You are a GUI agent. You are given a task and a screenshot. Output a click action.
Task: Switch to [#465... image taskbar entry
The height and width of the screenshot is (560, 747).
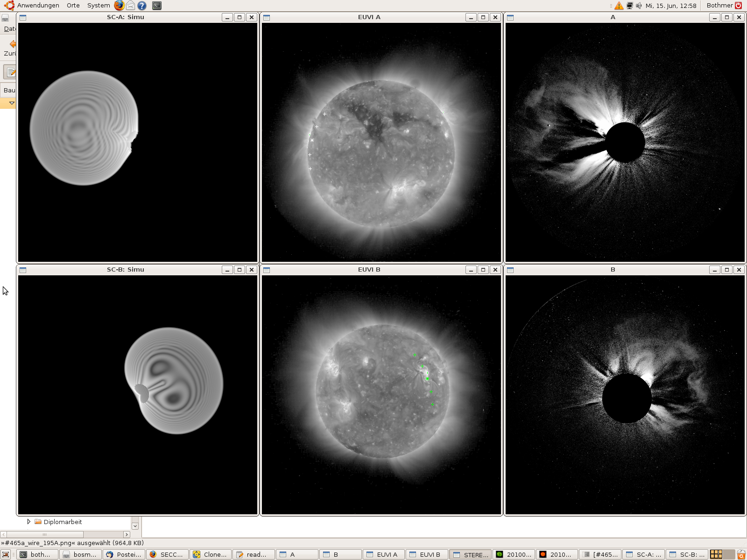tap(600, 554)
